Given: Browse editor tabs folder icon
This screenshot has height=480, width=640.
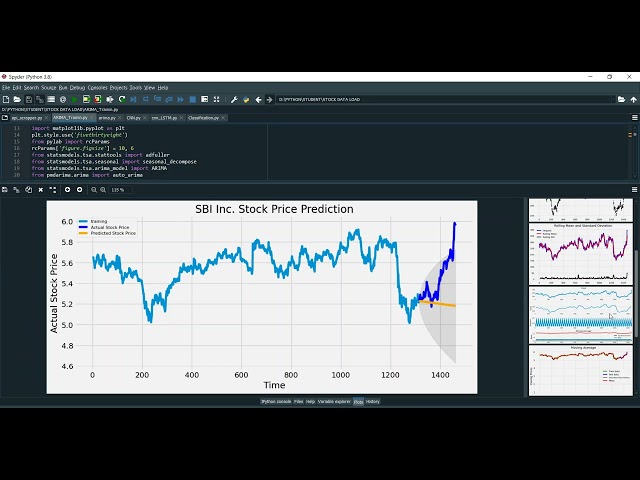Looking at the screenshot, I should coord(4,118).
